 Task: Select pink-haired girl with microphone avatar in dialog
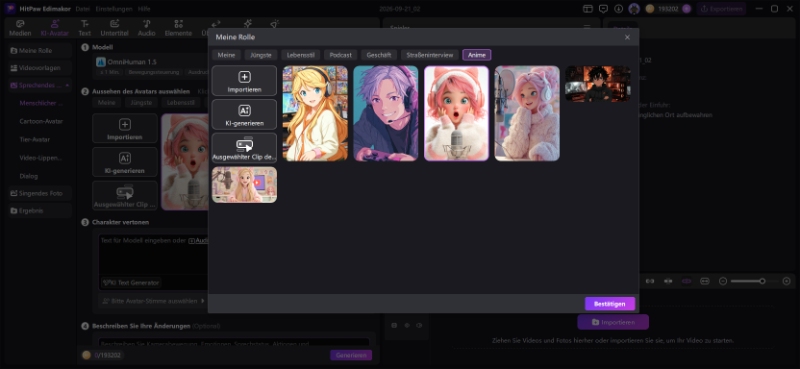[x=456, y=113]
